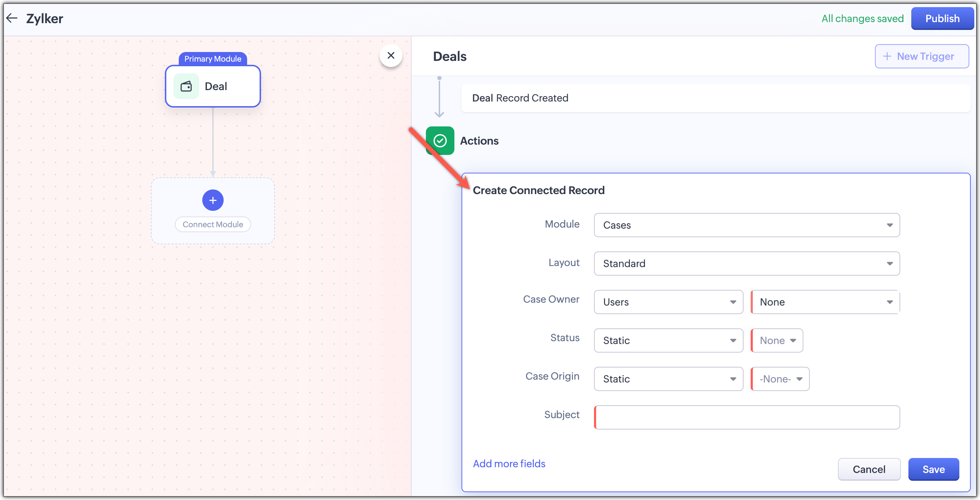Choose a Status value from None dropdown

point(777,340)
